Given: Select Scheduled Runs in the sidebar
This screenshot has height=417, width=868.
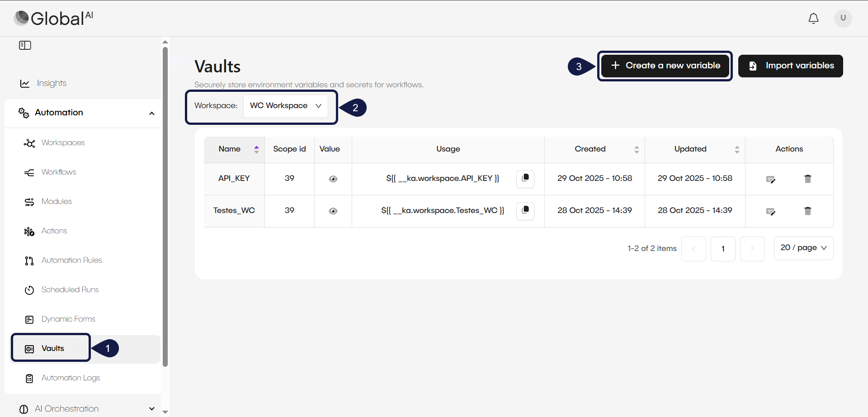Looking at the screenshot, I should click(70, 289).
